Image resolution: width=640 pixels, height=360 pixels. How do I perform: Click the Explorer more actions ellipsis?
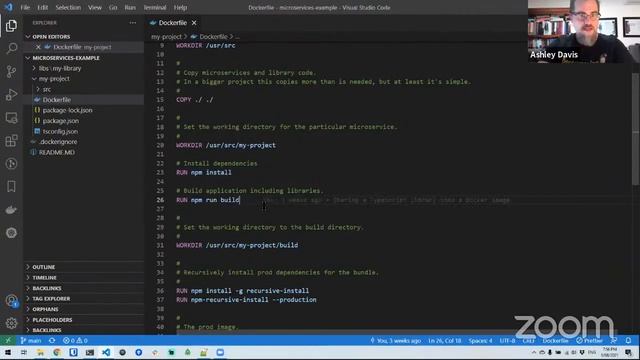(133, 23)
